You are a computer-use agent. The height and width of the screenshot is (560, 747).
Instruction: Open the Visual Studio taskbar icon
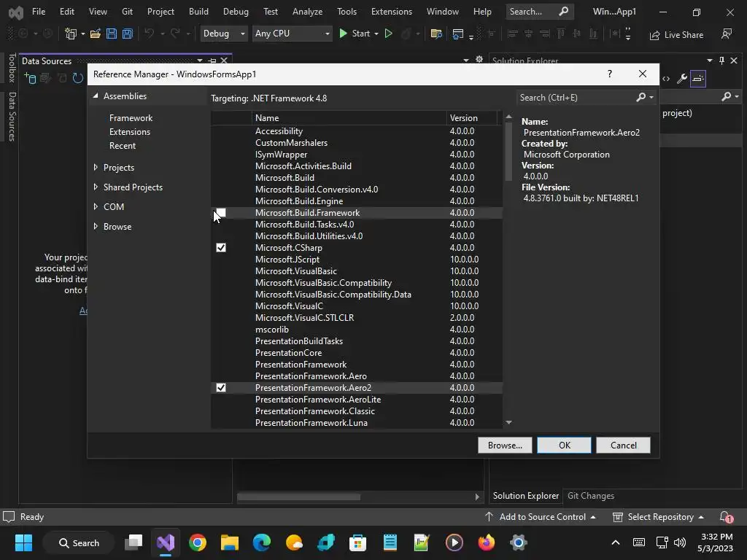tap(166, 542)
